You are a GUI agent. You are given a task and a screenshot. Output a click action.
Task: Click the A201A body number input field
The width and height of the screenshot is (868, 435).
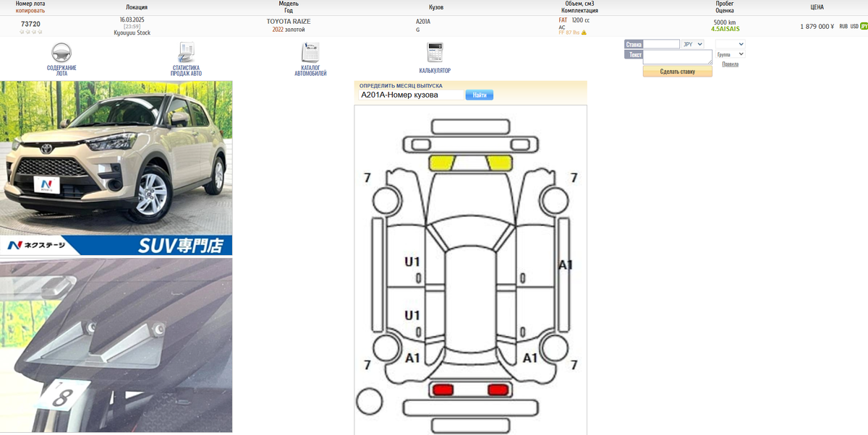411,95
